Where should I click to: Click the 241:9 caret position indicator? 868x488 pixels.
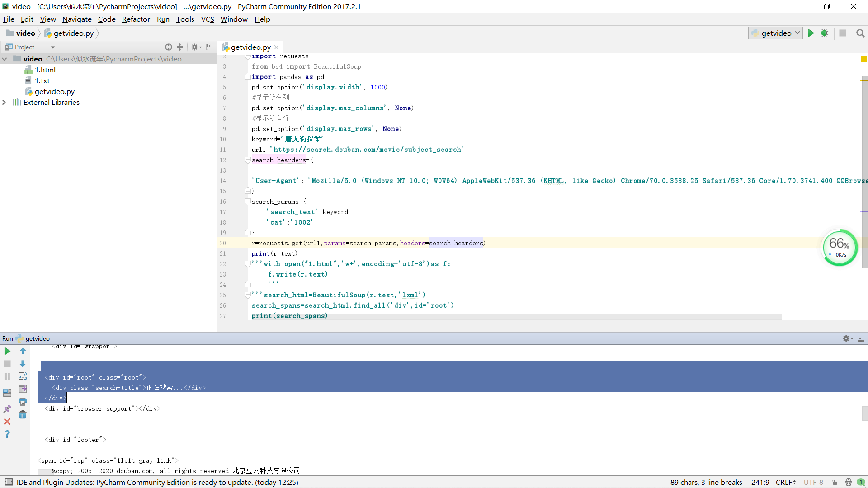760,483
